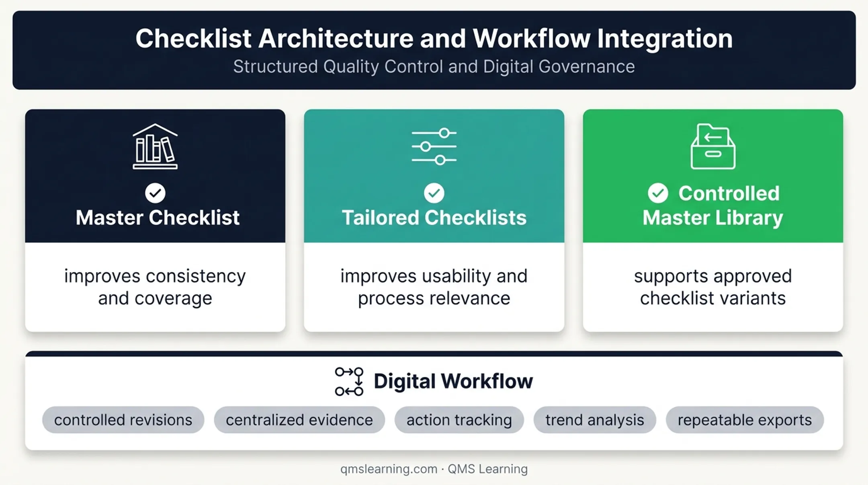
Task: Click the checkmark badge above Tailored Checklists
Action: pos(434,193)
